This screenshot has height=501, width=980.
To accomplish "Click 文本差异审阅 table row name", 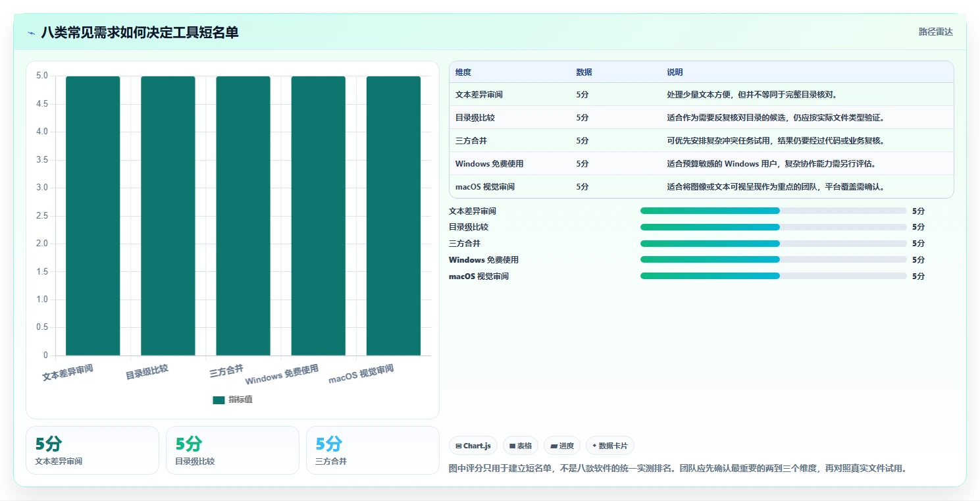I will (479, 95).
